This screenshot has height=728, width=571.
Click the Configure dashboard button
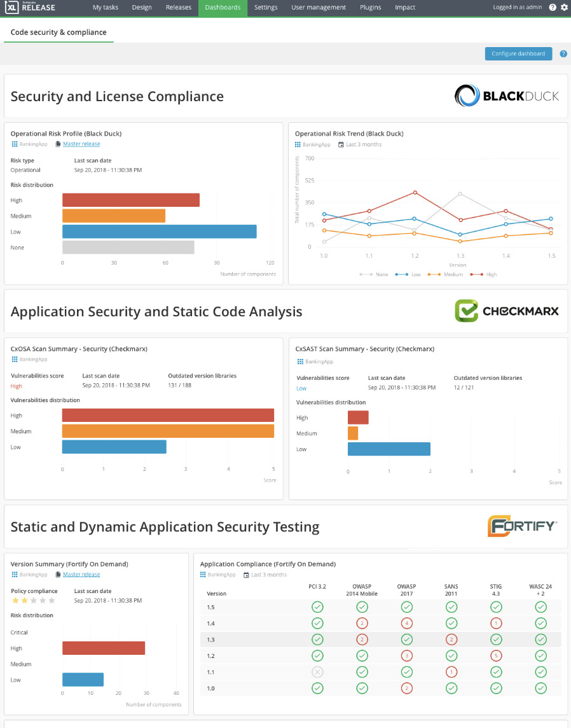[x=518, y=53]
